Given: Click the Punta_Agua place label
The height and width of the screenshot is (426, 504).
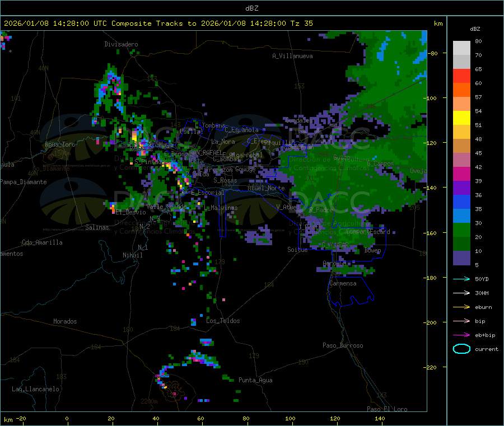Looking at the screenshot, I should [255, 380].
